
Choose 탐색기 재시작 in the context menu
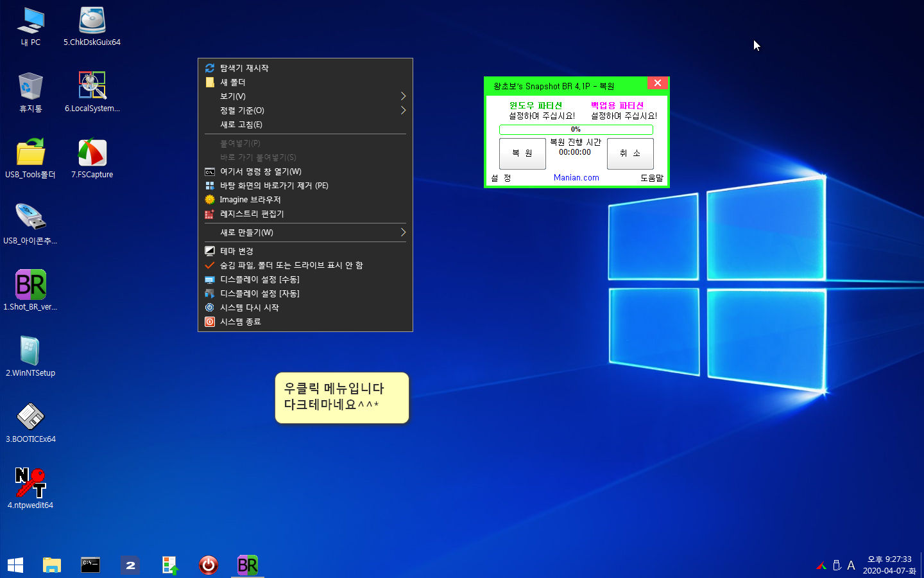[x=305, y=68]
